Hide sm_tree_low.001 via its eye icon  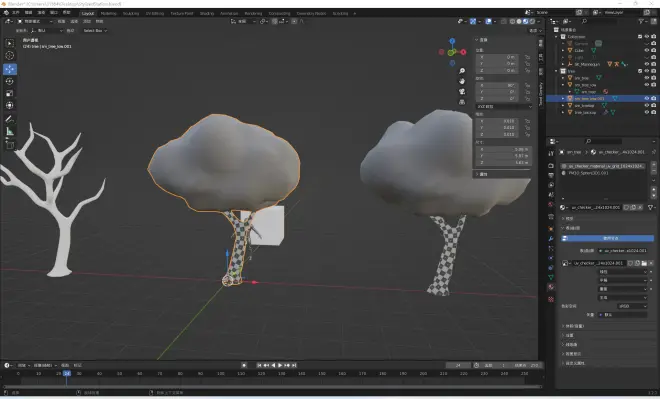coord(647,98)
